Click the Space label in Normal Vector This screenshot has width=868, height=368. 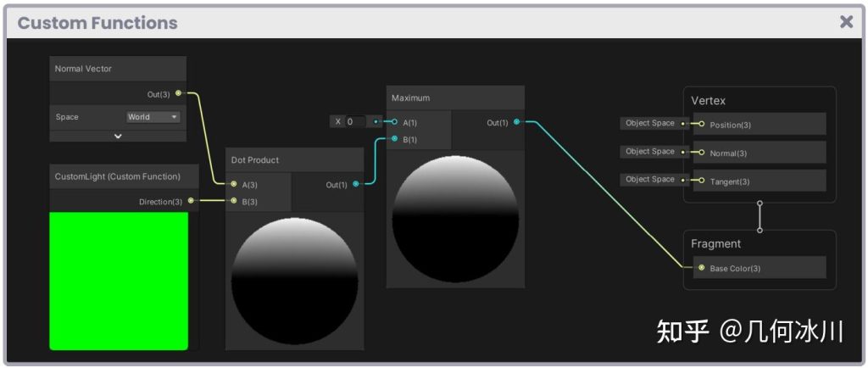click(x=67, y=117)
